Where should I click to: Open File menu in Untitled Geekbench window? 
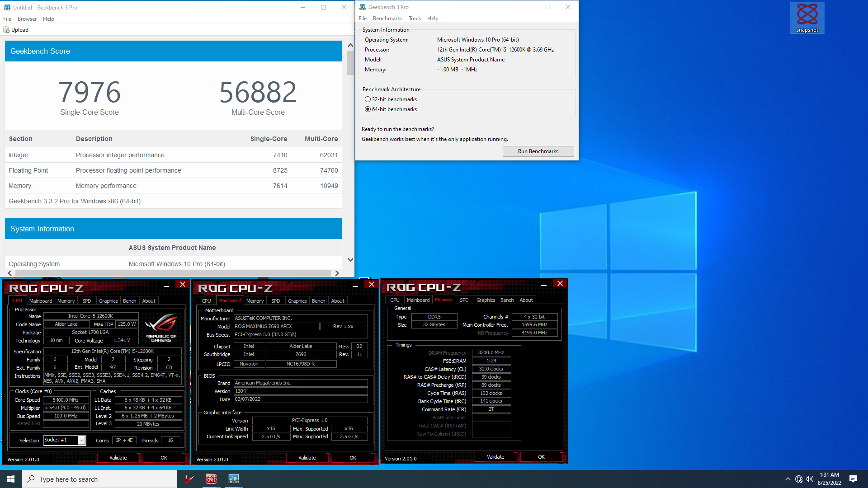click(7, 19)
